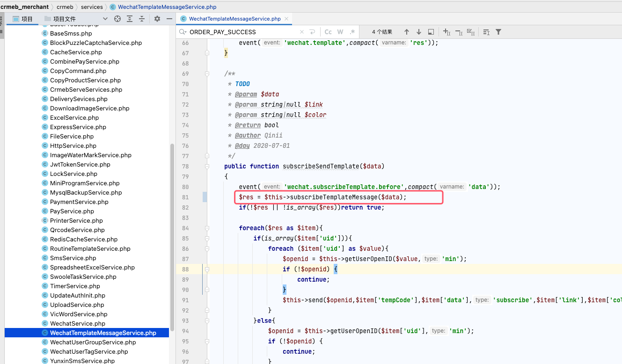The image size is (622, 364).
Task: Open the 项目文件 view dropdown arrow
Action: [x=105, y=19]
